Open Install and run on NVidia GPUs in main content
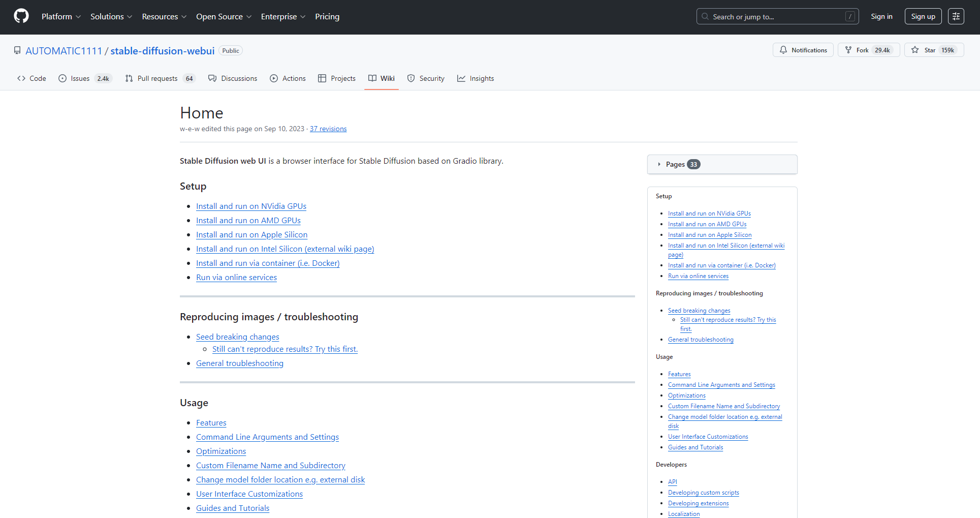980x518 pixels. 251,206
